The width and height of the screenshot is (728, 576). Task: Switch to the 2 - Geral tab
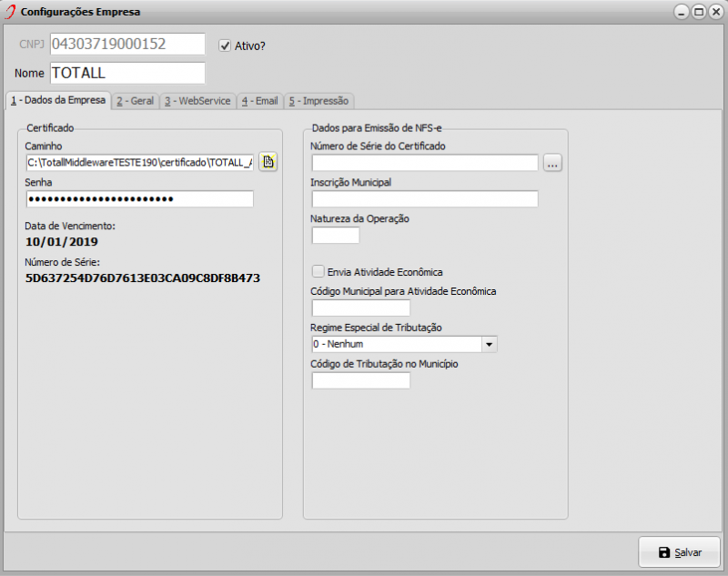point(135,101)
